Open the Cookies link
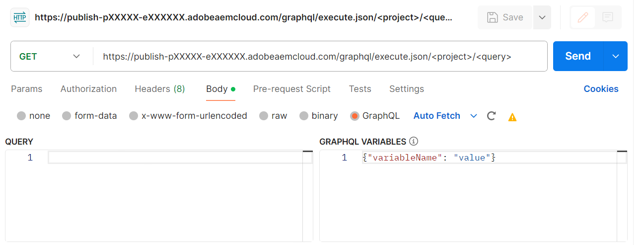Screen dimensions: 644x245 pyautogui.click(x=601, y=89)
